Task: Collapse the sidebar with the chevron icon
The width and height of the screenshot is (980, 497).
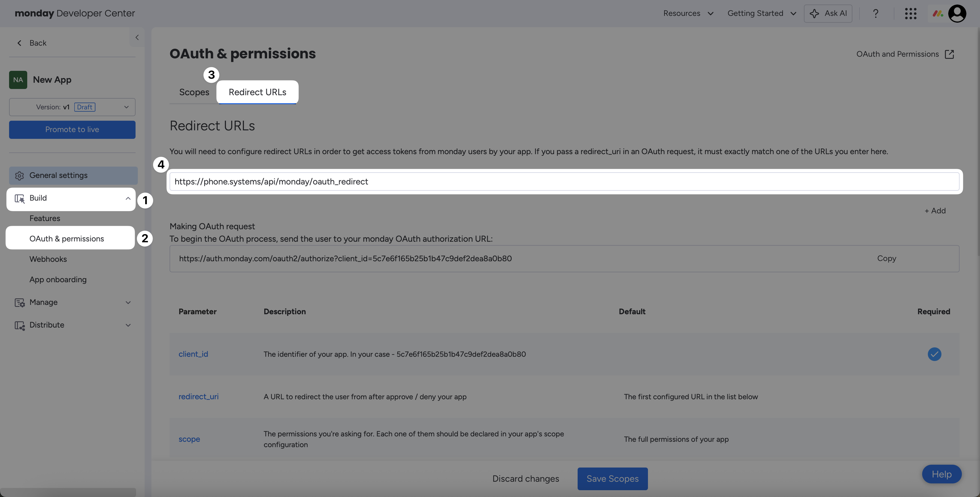Action: tap(137, 37)
